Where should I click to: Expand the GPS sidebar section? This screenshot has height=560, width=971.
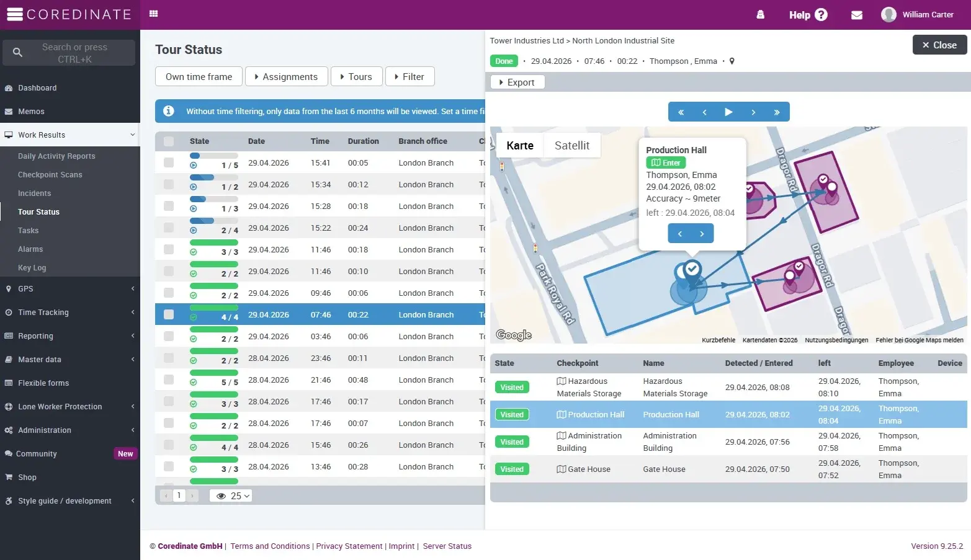[132, 289]
